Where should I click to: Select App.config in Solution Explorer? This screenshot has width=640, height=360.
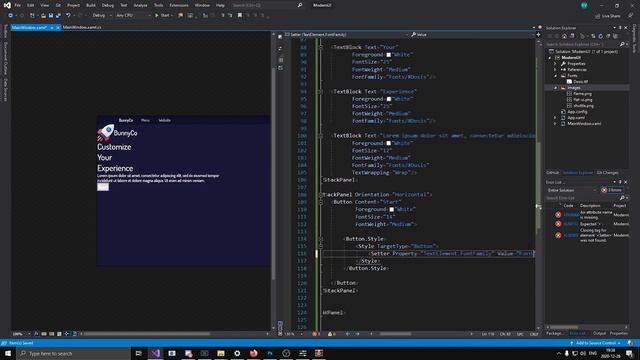[577, 112]
